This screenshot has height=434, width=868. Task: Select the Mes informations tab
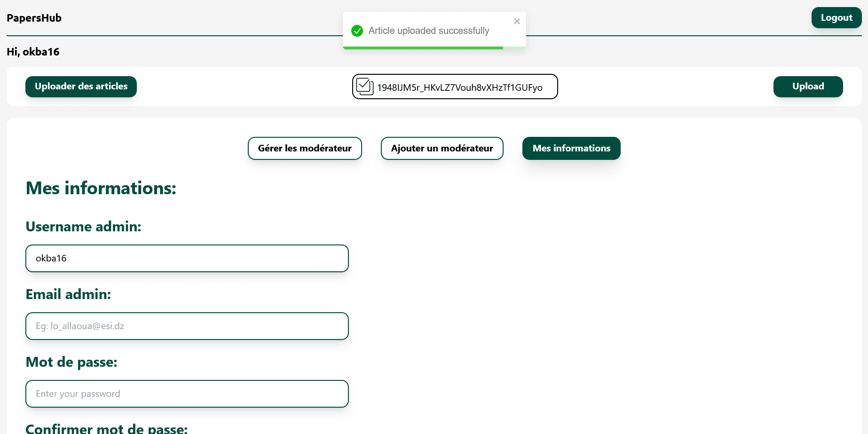571,149
